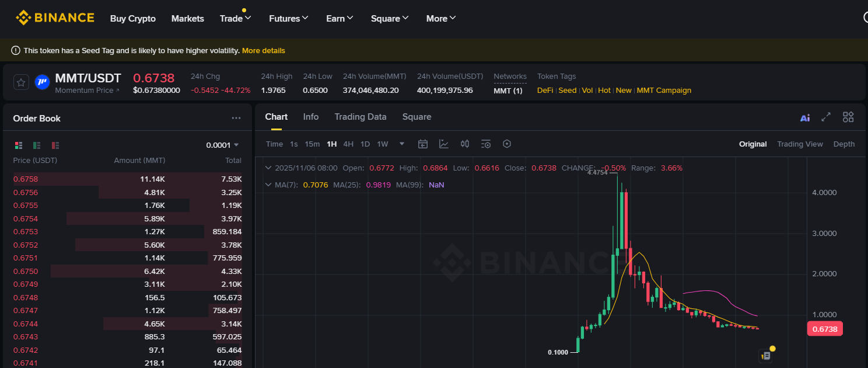This screenshot has height=368, width=868.
Task: Switch order book to sell orders only view
Action: coord(55,145)
